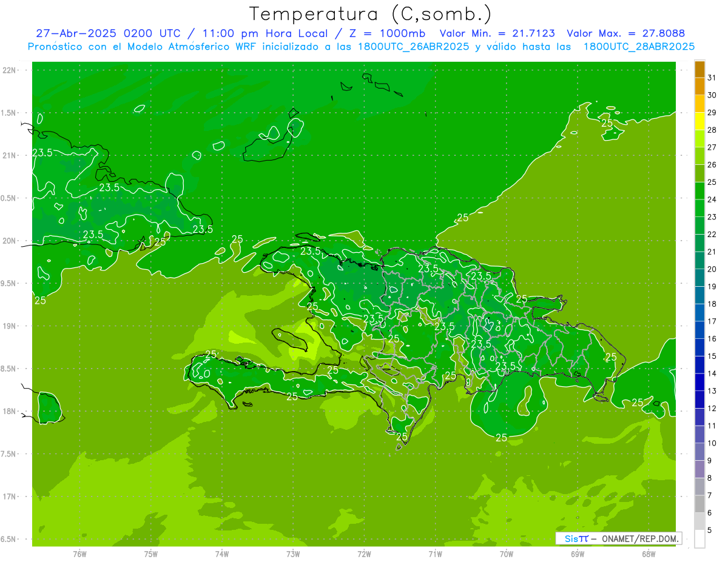Pick the white colorbar segment below 5
The image size is (728, 562).
699,539
